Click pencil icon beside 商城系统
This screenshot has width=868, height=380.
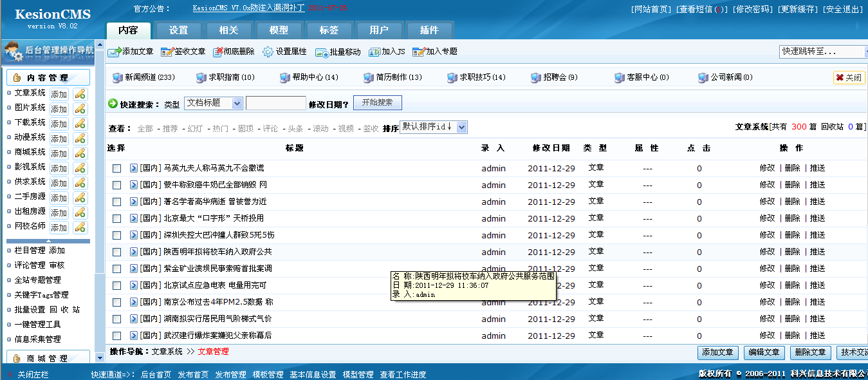click(x=80, y=153)
